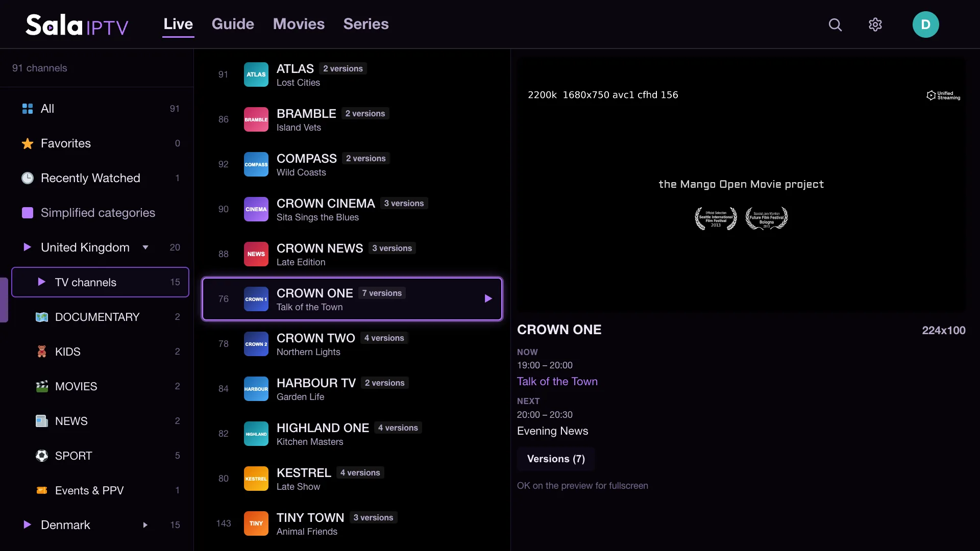Select the SPORT category

click(x=100, y=456)
